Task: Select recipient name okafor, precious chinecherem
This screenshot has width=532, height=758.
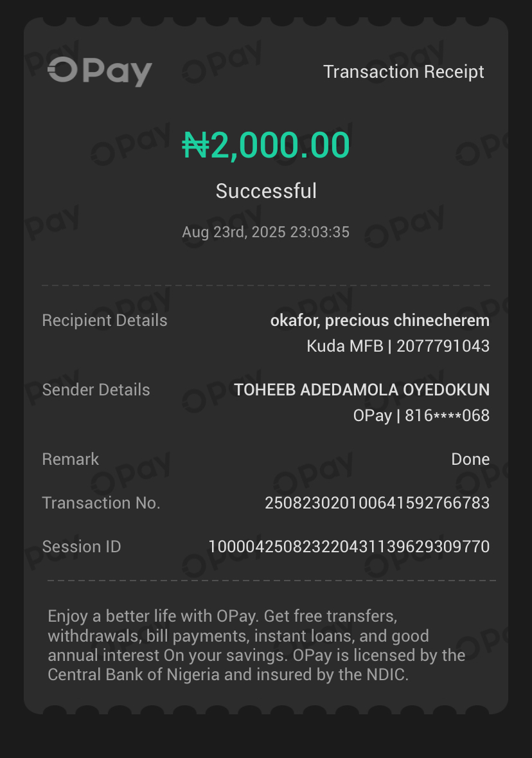Action: [380, 321]
